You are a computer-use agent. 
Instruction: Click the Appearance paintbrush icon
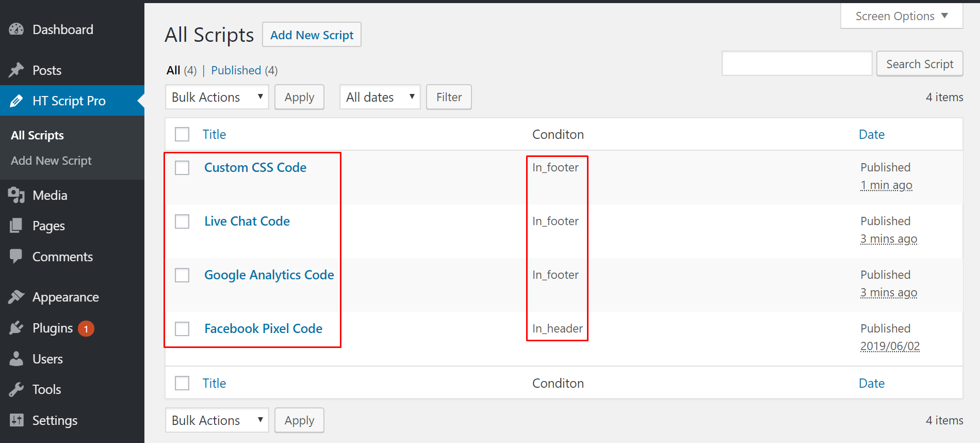(17, 297)
